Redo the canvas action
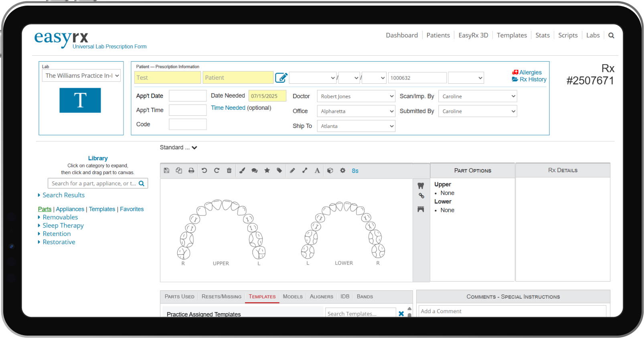The width and height of the screenshot is (644, 338). (217, 171)
